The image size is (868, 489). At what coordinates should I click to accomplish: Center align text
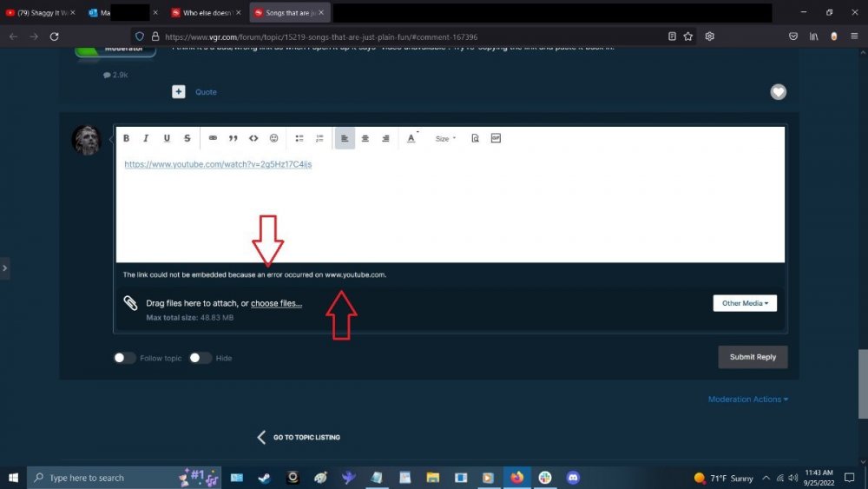(365, 138)
